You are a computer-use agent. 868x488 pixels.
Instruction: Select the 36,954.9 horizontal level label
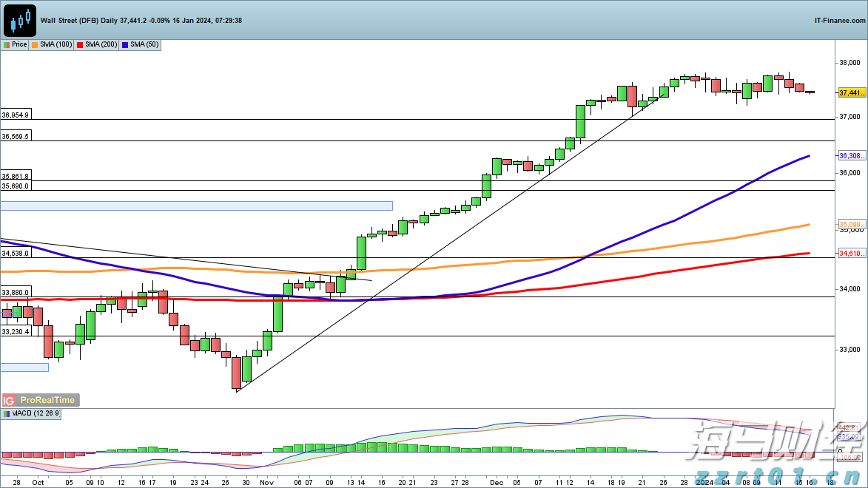coord(16,115)
